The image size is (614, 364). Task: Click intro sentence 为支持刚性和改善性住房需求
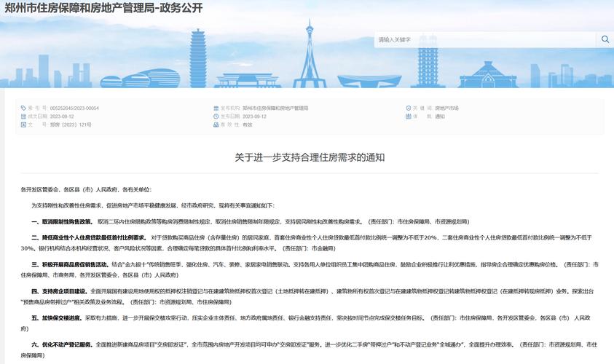pyautogui.click(x=66, y=206)
